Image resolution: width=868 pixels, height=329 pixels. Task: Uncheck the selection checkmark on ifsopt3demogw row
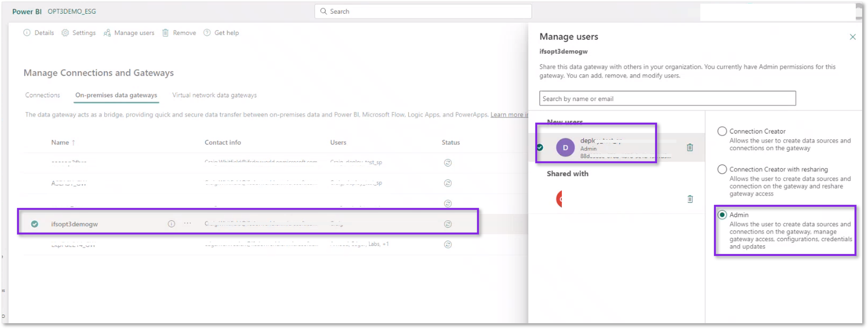pos(35,224)
